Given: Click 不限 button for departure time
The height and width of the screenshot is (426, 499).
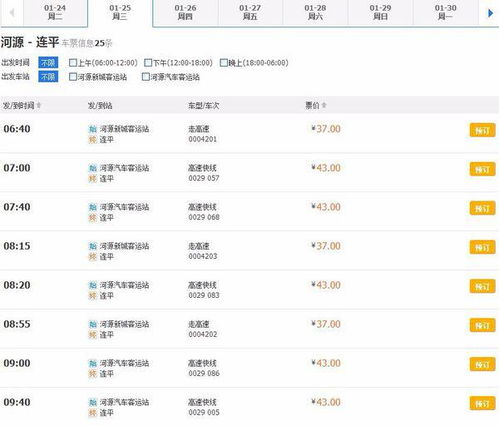Looking at the screenshot, I should (x=48, y=62).
